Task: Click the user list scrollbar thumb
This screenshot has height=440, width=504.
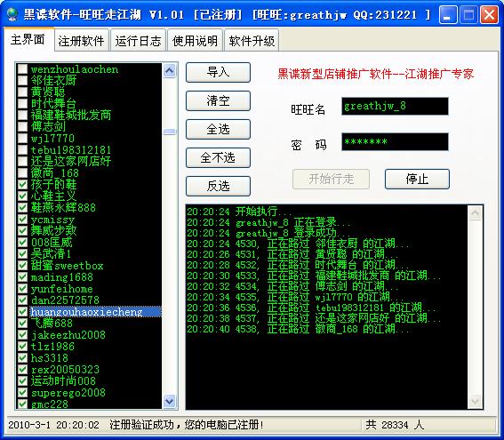Action: (170, 132)
